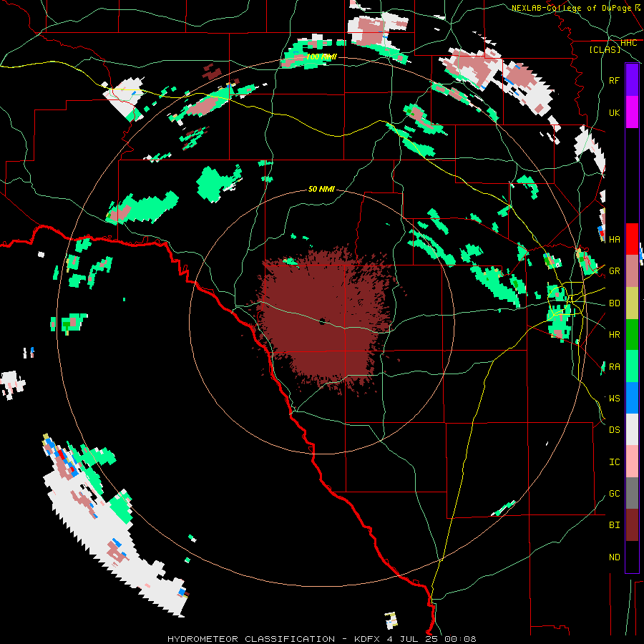
Task: Select the BD big drops legend color
Action: [632, 303]
